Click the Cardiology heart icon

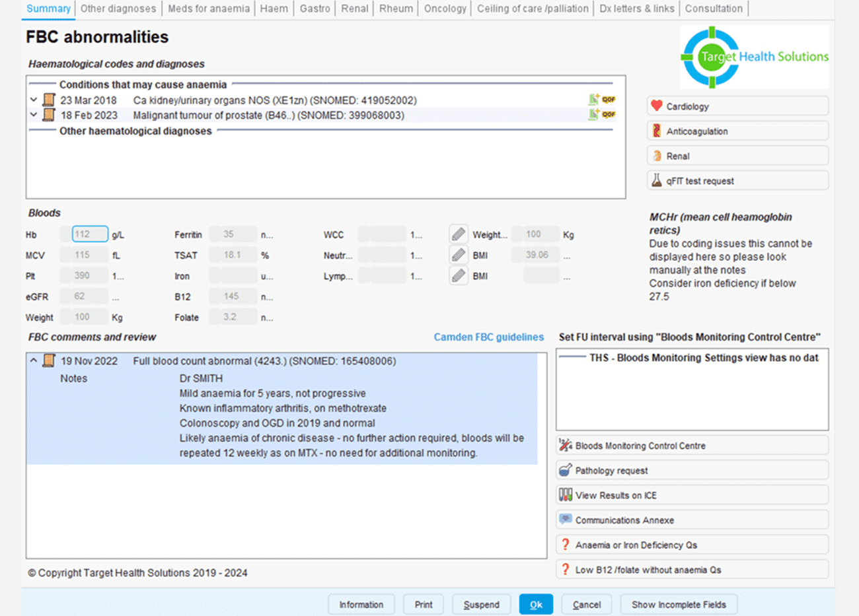click(x=656, y=106)
